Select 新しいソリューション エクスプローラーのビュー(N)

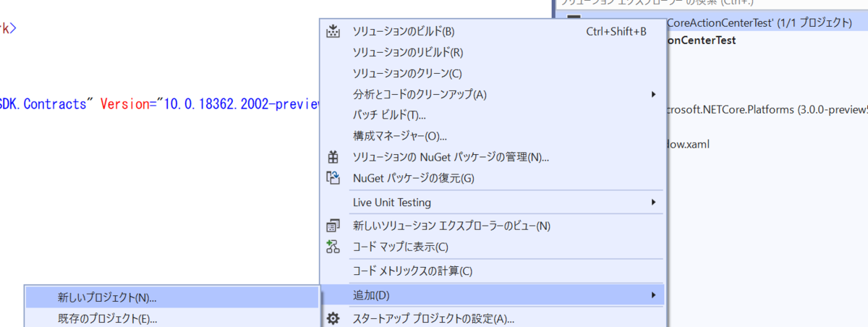492,226
